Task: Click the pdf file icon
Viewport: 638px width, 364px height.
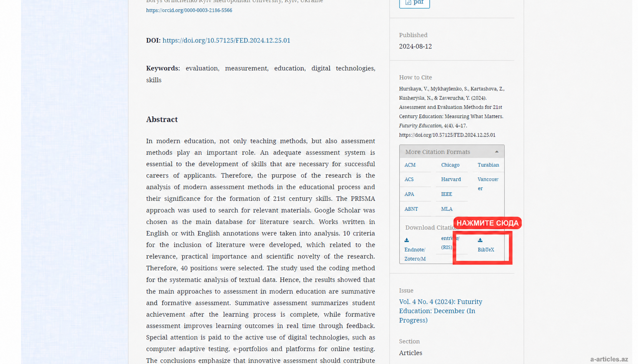Action: 408,2
